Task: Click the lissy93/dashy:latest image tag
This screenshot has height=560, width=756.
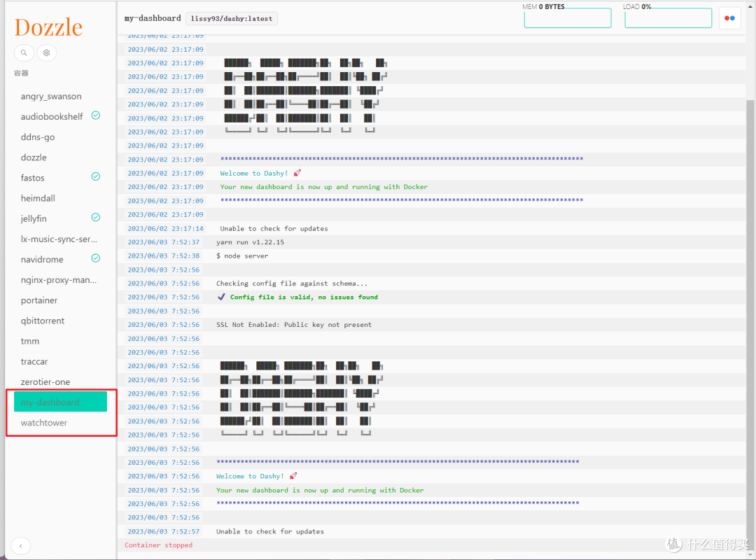Action: pyautogui.click(x=232, y=18)
